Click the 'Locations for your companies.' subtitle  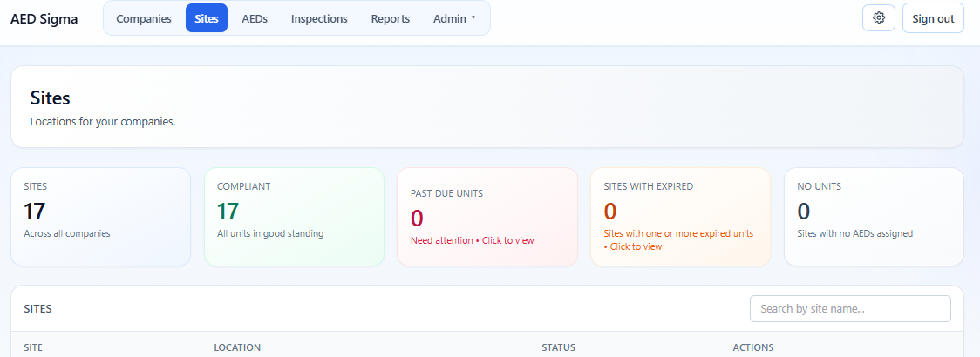pos(103,122)
